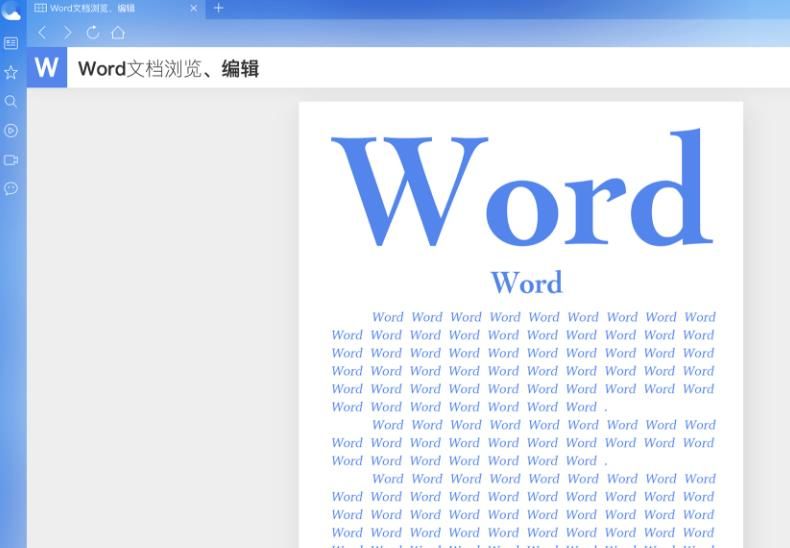
Task: Open the chat bubble sidebar icon
Action: click(x=11, y=188)
